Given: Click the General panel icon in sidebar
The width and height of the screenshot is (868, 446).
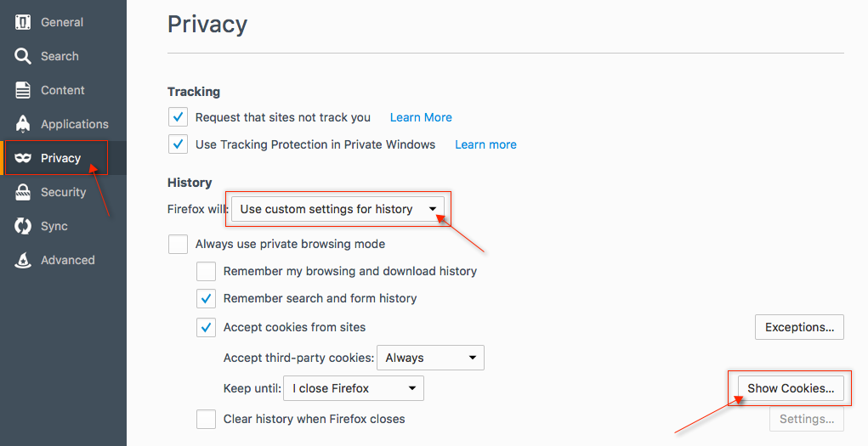Looking at the screenshot, I should click(x=23, y=22).
